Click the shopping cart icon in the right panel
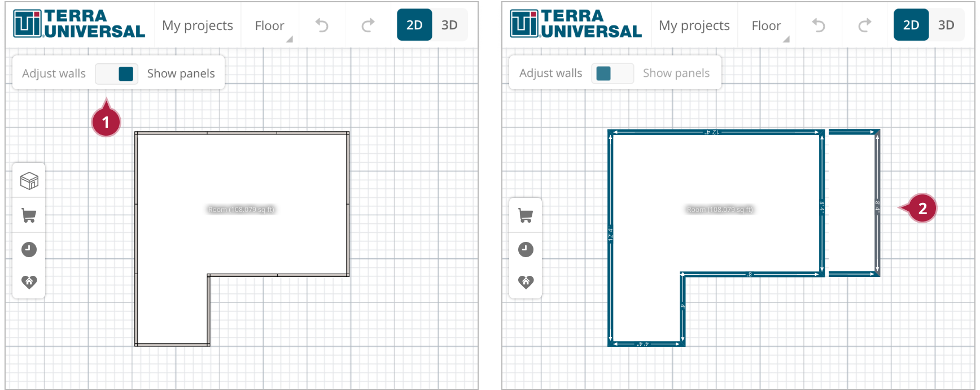This screenshot has height=390, width=980. 526,215
